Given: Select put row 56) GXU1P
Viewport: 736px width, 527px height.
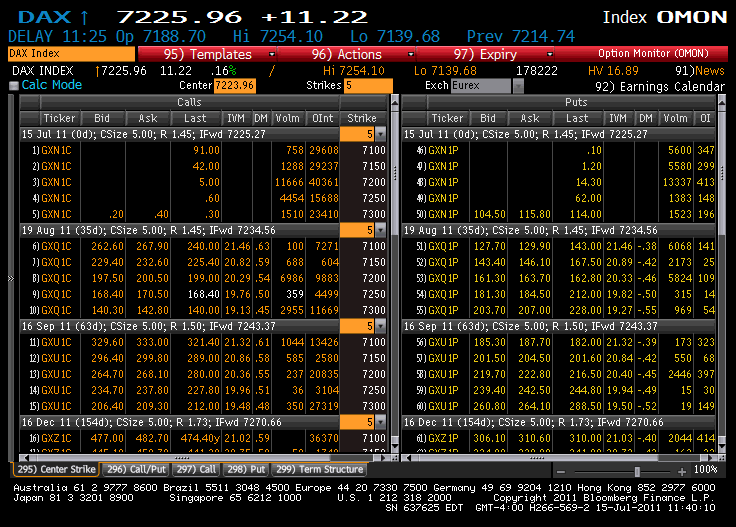Looking at the screenshot, I should tap(559, 342).
